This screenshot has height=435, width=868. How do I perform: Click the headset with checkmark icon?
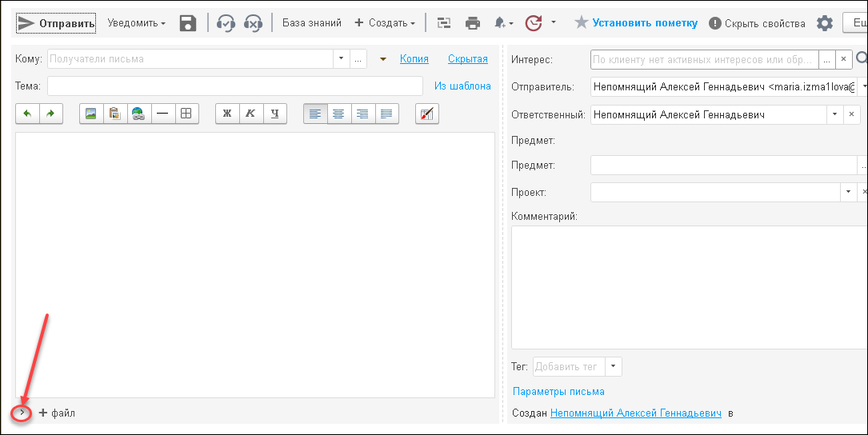tap(226, 23)
